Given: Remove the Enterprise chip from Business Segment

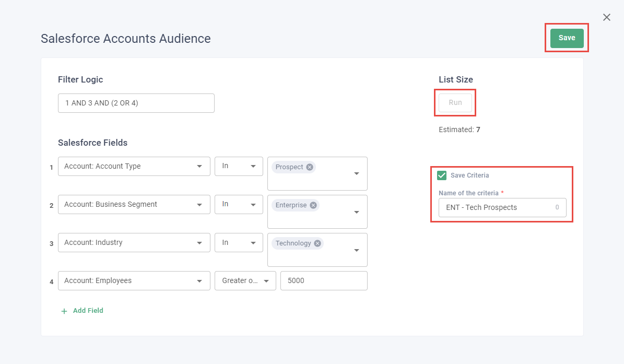Looking at the screenshot, I should [313, 205].
